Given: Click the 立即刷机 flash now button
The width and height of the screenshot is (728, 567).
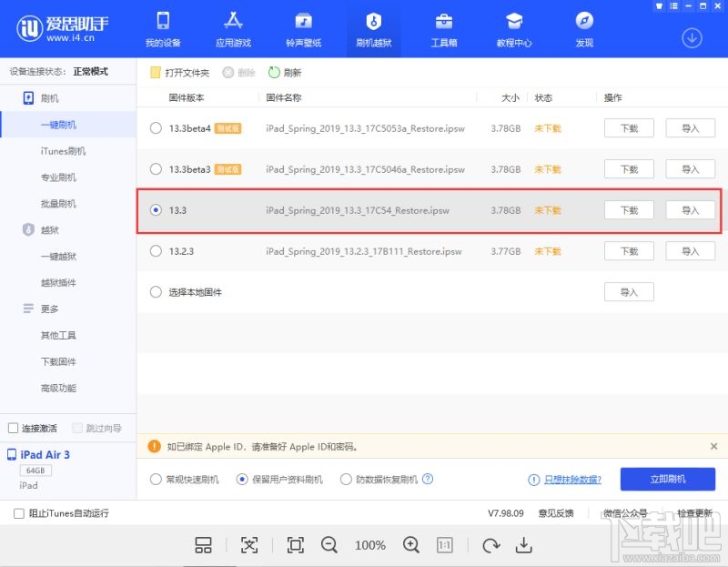Looking at the screenshot, I should pos(668,479).
